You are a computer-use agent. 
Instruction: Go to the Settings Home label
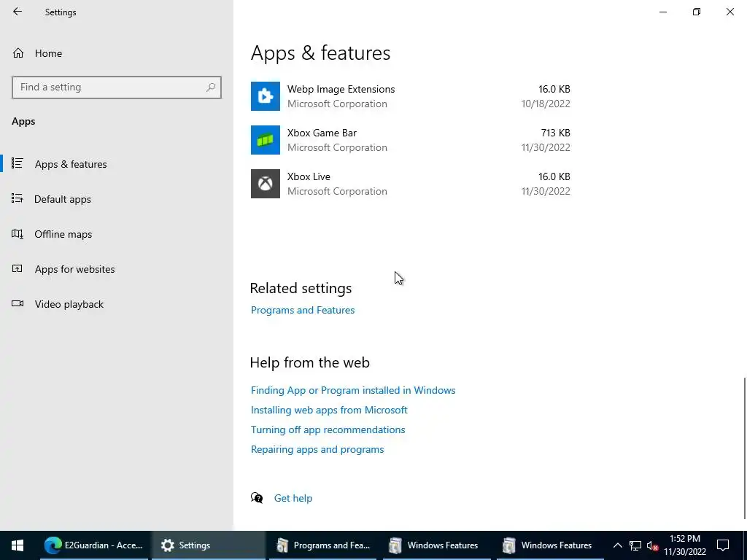tap(48, 53)
